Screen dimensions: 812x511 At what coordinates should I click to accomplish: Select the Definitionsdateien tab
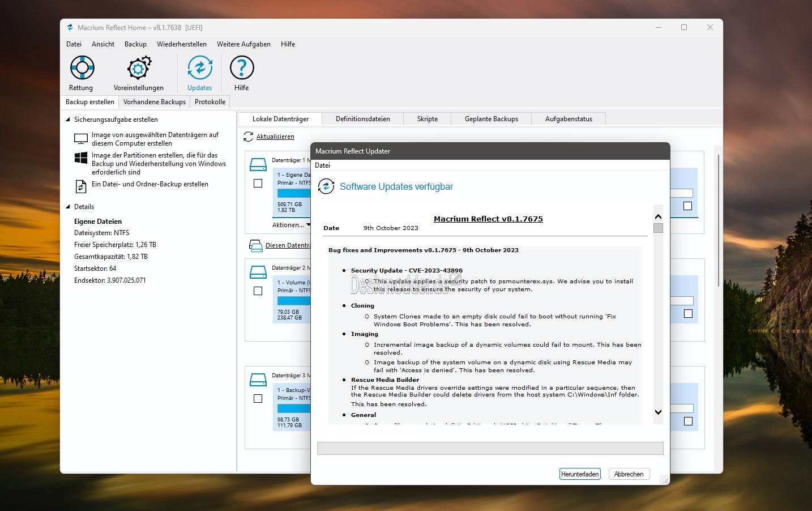coord(363,119)
